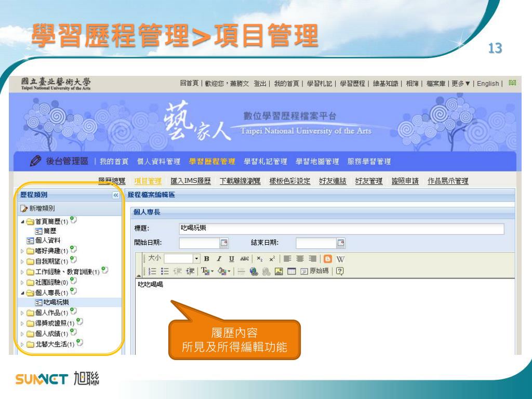Expand 得獎或證照 tree folder
Screen dimensions: 532x399
tap(22, 324)
